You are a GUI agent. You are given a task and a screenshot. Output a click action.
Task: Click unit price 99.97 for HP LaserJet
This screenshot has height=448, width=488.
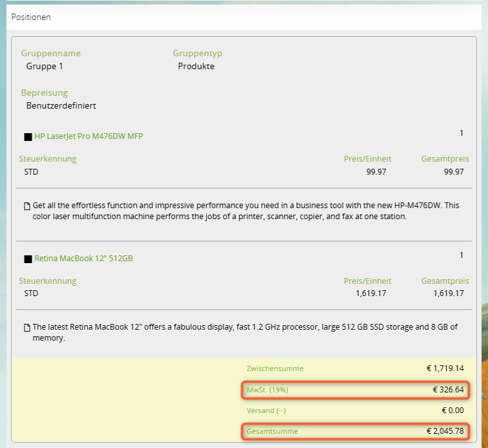coord(376,172)
